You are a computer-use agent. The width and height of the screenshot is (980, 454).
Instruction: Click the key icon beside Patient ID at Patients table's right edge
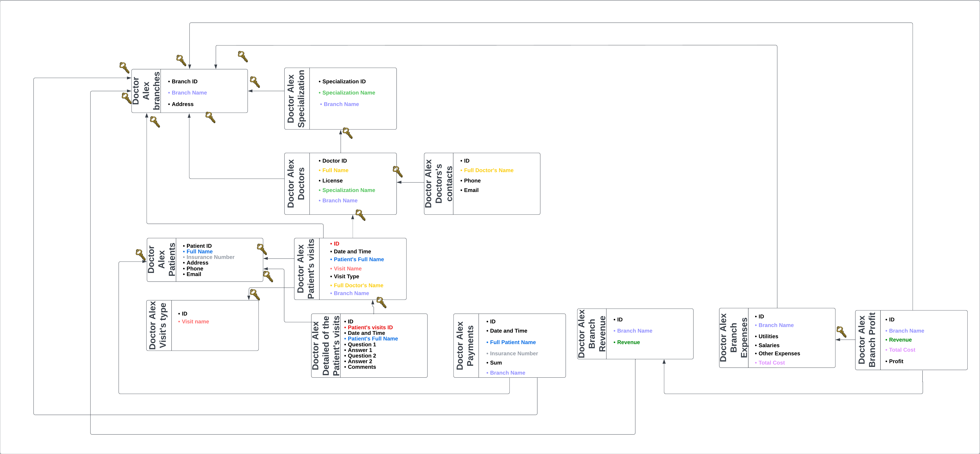(262, 249)
